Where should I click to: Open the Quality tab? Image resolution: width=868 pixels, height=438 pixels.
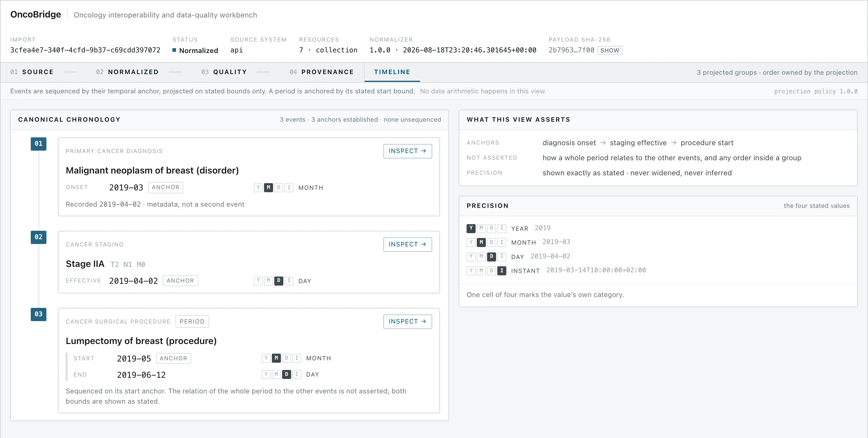[x=224, y=72]
